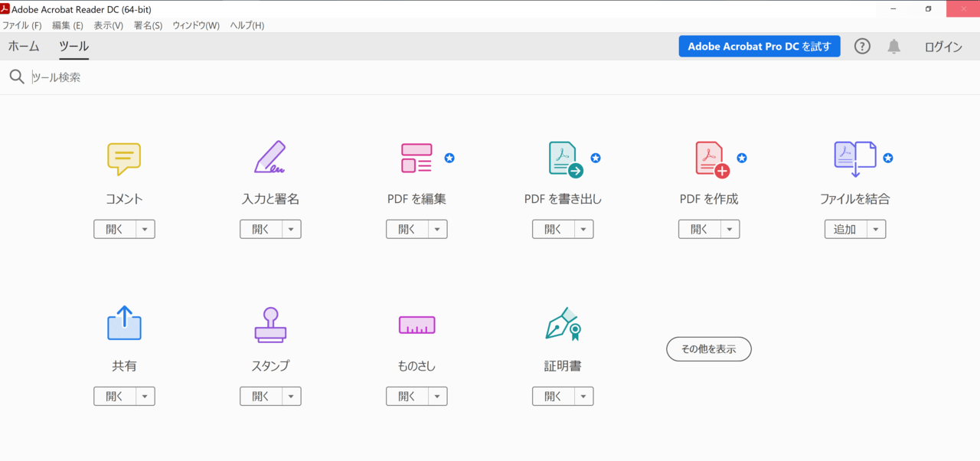
Task: Click Adobe Acrobat Pro DC を試す button
Action: (x=759, y=47)
